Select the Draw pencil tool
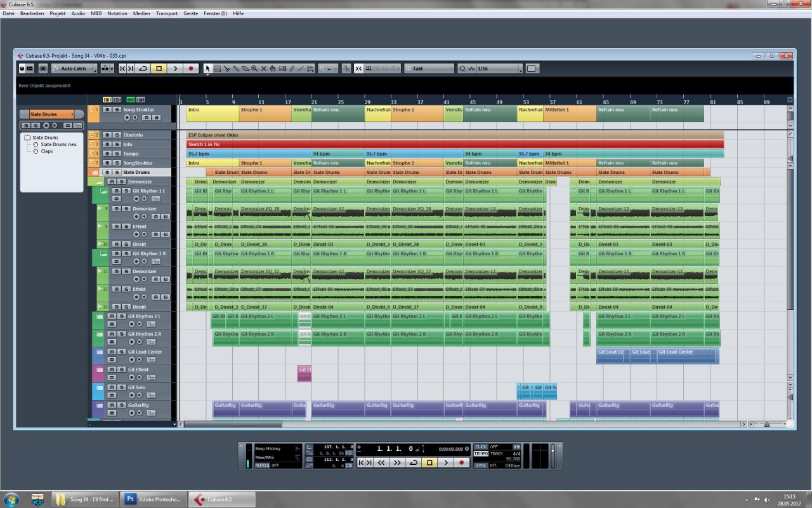Screen dimensions: 812x508 pyautogui.click(x=291, y=69)
